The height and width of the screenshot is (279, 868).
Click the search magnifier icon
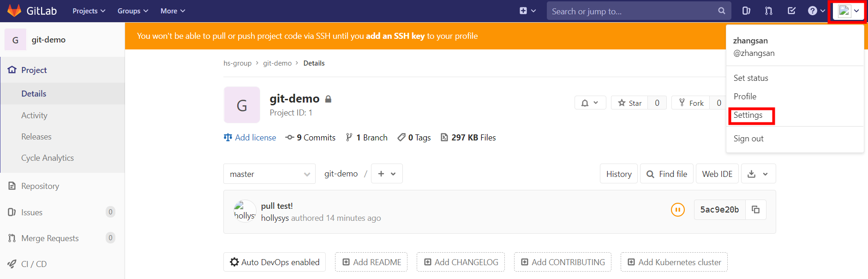point(722,11)
